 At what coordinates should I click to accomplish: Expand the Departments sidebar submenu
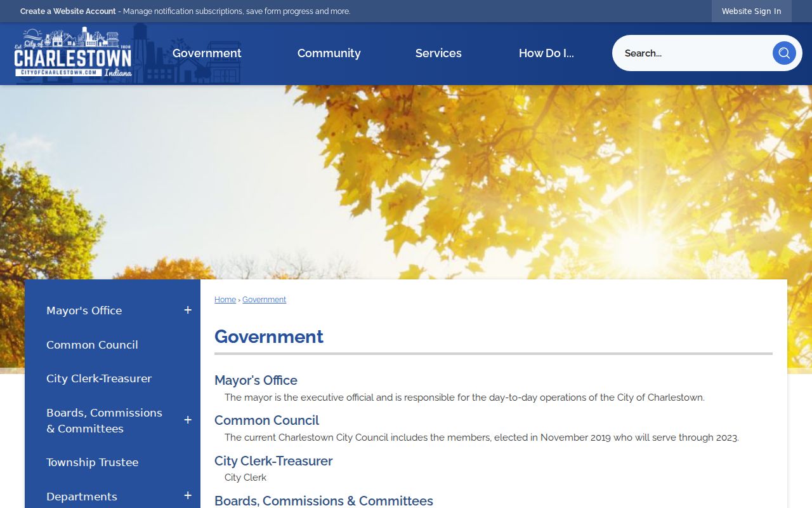(188, 496)
